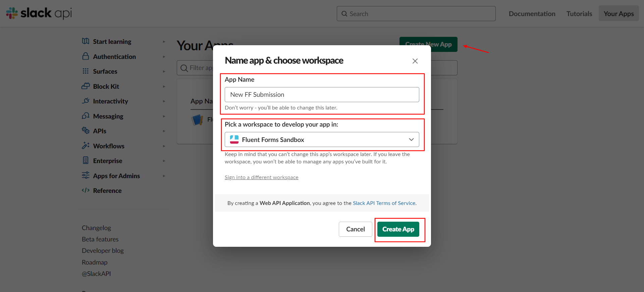Open the search bar magnifier icon

(344, 14)
